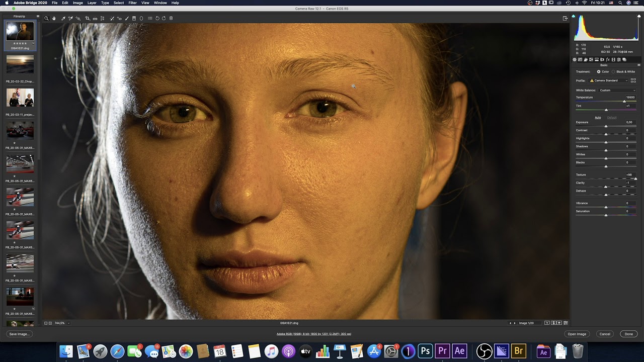Rotate image counterclockwise

click(x=157, y=18)
